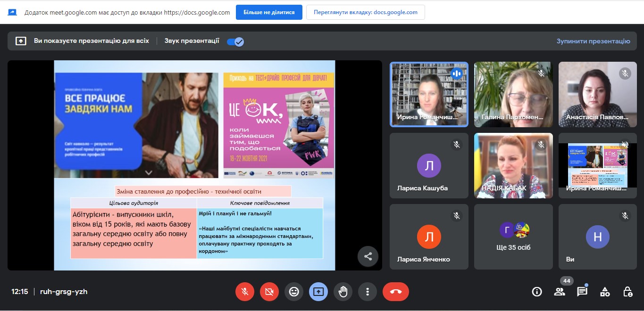Click 'Переглянути вкладку: docs.google.com' button
The height and width of the screenshot is (311, 644).
coord(365,12)
